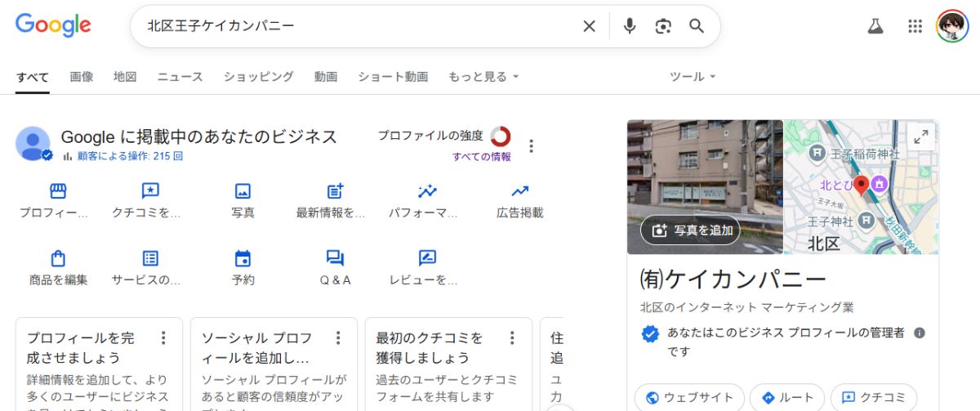Expand the ツール dropdown
The width and height of the screenshot is (980, 411).
click(692, 77)
